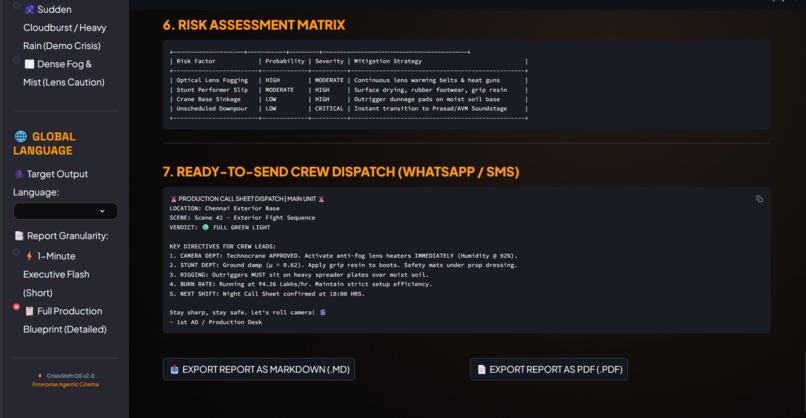Click the PRODUCTION CALL SHEET DISPATCH title line

247,199
